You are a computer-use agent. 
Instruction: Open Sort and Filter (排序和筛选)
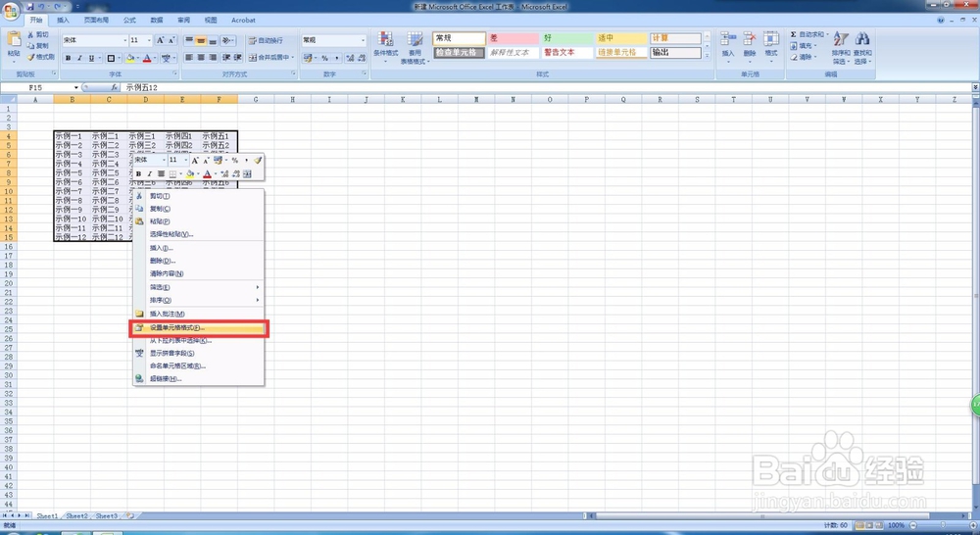pos(841,47)
